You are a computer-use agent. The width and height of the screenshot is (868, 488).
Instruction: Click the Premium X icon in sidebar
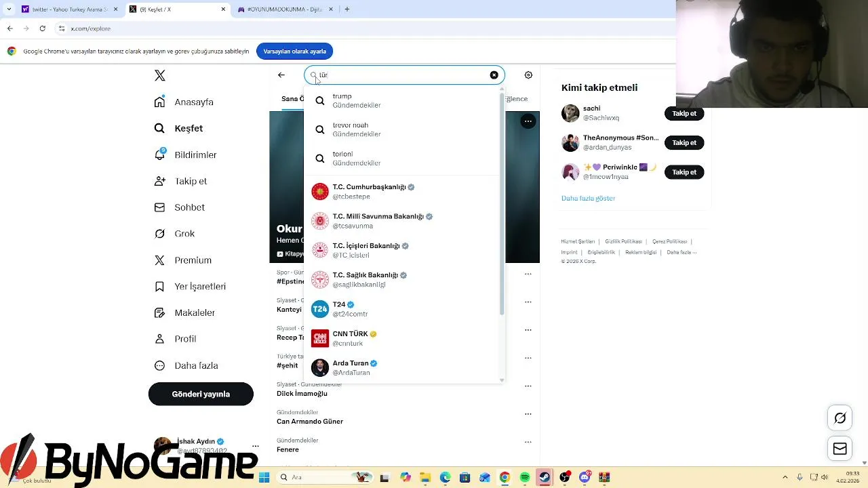click(160, 260)
